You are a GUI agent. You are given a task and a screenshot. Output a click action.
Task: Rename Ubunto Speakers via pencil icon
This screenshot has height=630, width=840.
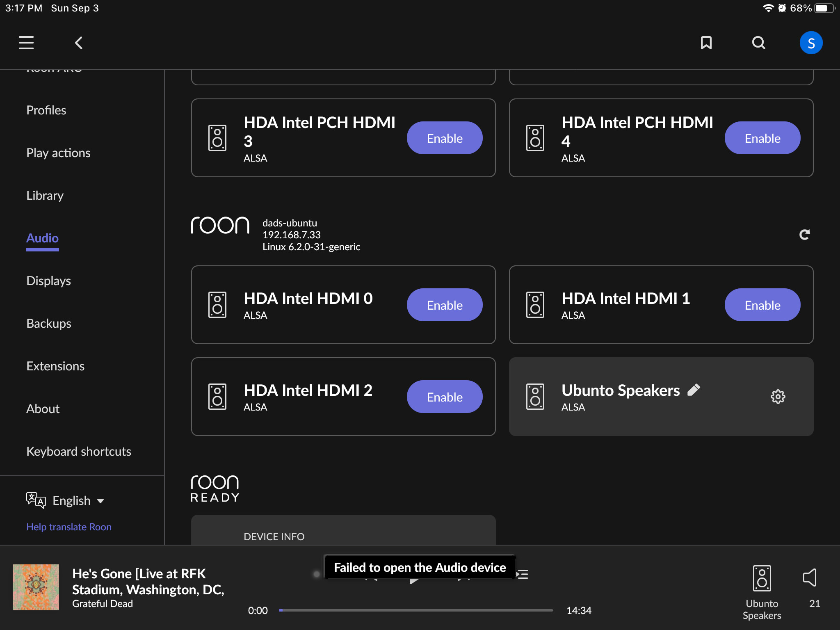(694, 390)
